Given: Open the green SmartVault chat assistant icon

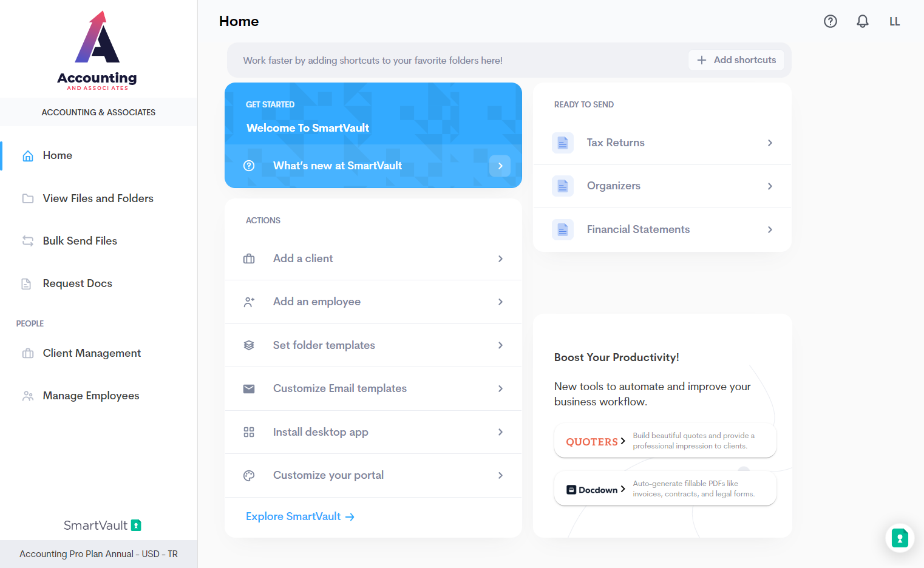Looking at the screenshot, I should pyautogui.click(x=899, y=538).
